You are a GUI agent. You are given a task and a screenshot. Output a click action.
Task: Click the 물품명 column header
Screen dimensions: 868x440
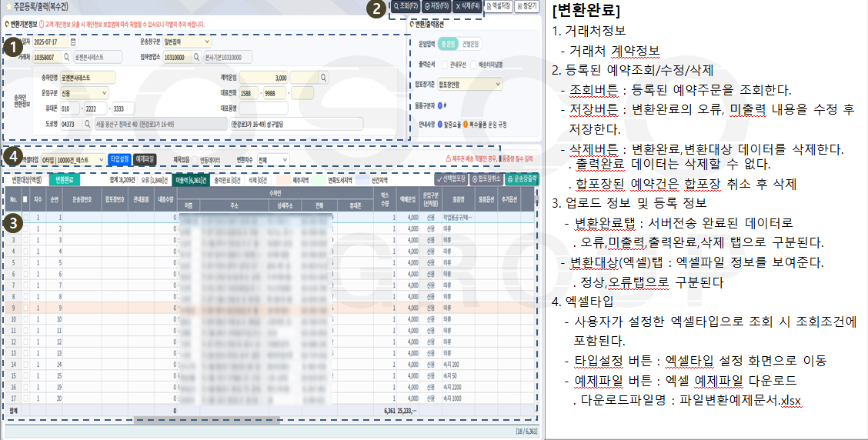pyautogui.click(x=458, y=199)
